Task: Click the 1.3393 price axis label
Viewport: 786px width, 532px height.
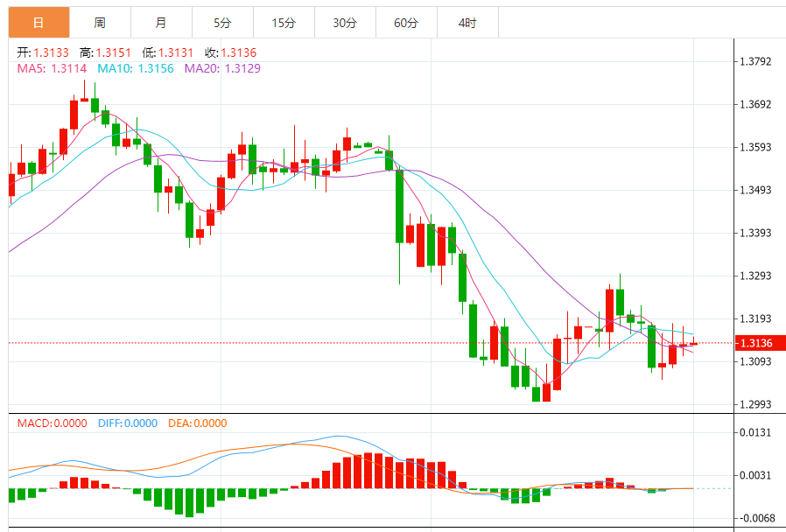Action: 756,233
